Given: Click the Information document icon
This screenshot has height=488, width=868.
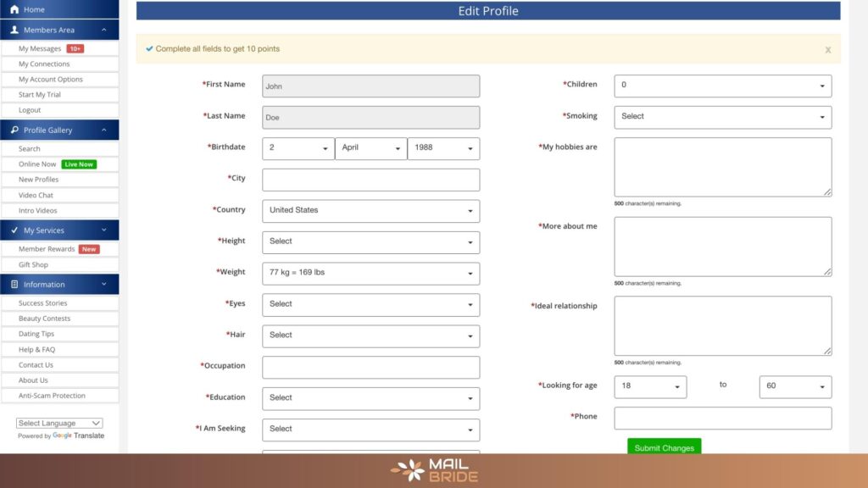Looking at the screenshot, I should [x=14, y=285].
